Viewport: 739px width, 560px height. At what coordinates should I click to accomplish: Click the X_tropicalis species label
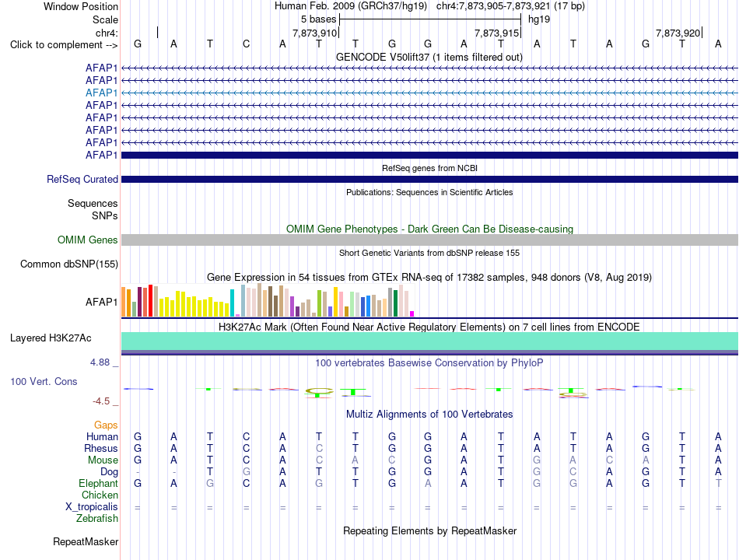point(92,507)
